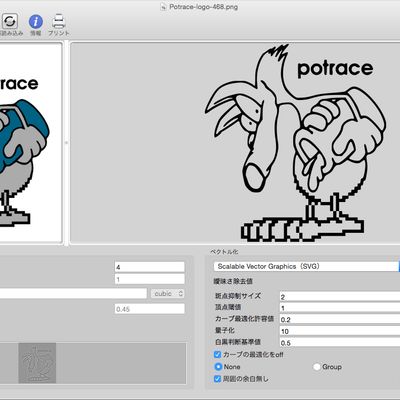The height and width of the screenshot is (400, 400).
Task: Click the 白黒判断基準値 field showing 0.5
Action: (340, 343)
